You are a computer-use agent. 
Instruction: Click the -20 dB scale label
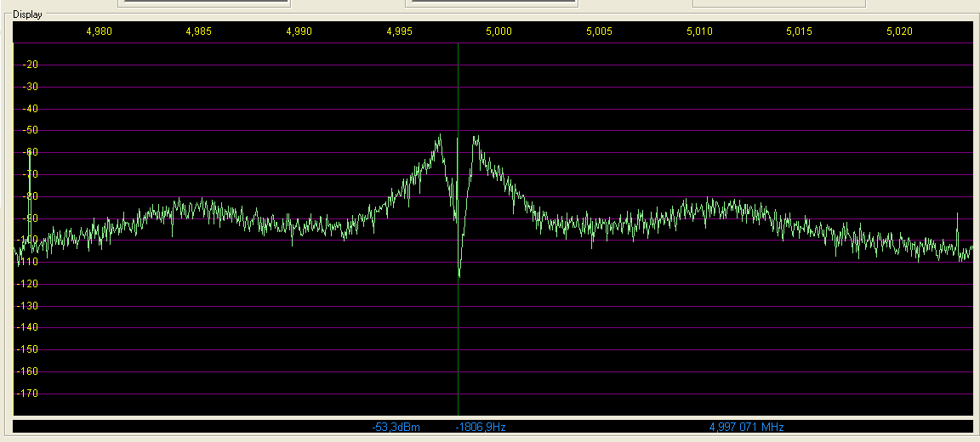pyautogui.click(x=31, y=65)
